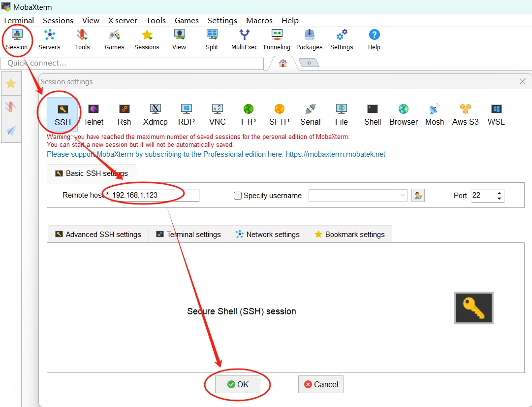Click the Quick connect search box
The width and height of the screenshot is (532, 407).
pos(132,64)
